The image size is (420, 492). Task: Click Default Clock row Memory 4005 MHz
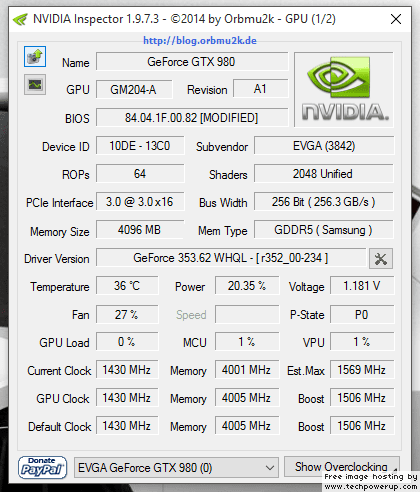tap(247, 426)
